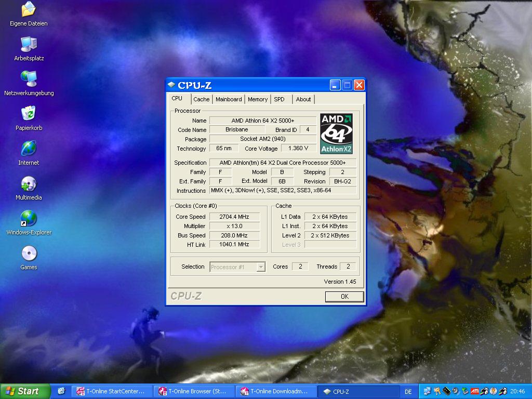
Task: Switch to T-Online Browser taskbar item
Action: pyautogui.click(x=194, y=391)
